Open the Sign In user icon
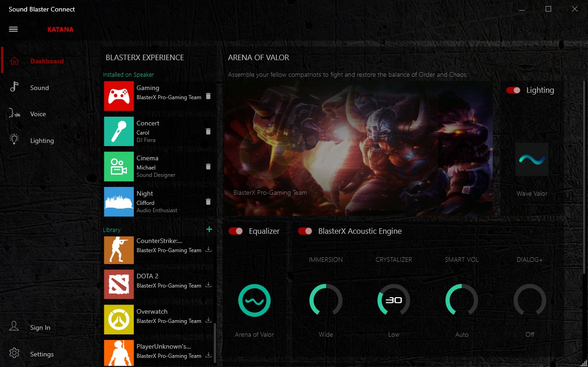 coord(14,327)
